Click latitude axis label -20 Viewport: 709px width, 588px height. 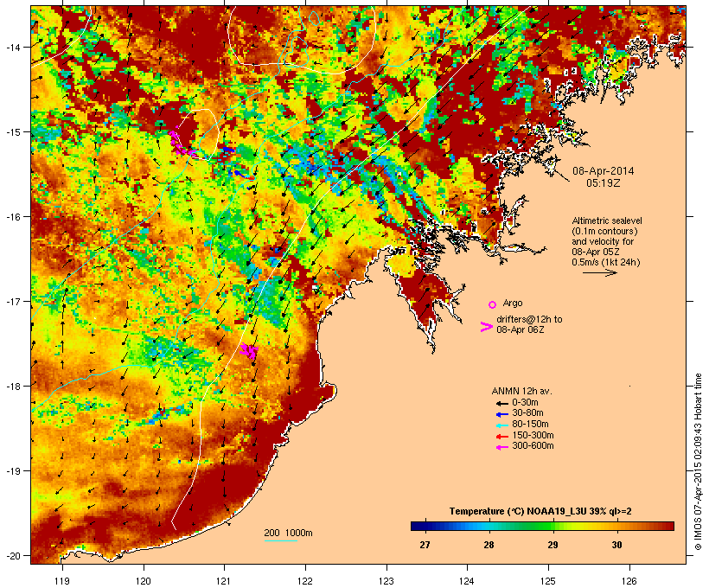point(13,555)
